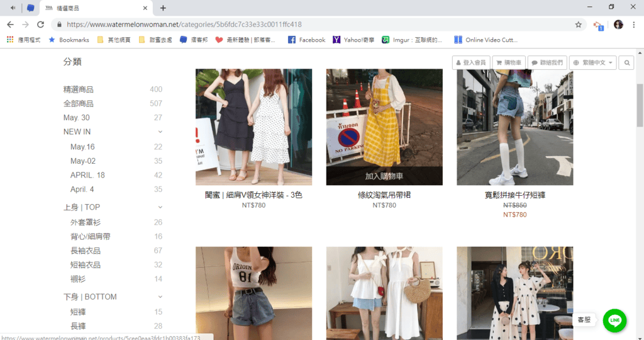644x340 pixels.
Task: Collapse the 上身 | TOP category chevron
Action: (160, 207)
